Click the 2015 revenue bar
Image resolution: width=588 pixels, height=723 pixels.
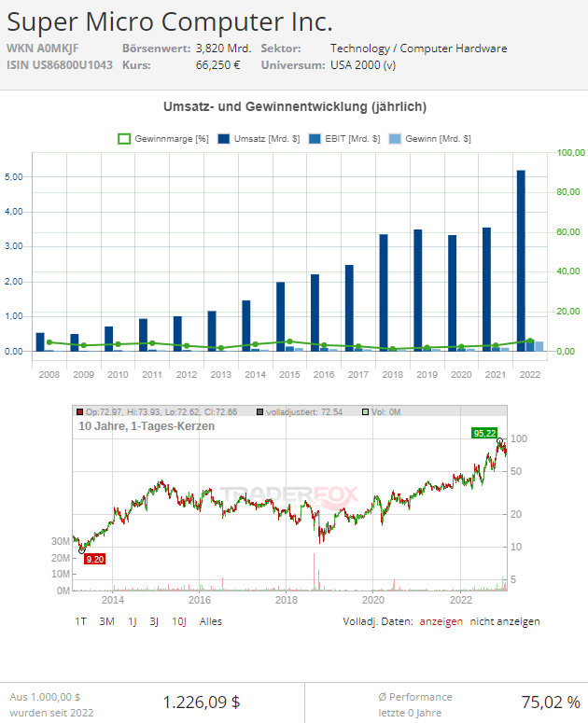click(x=280, y=317)
